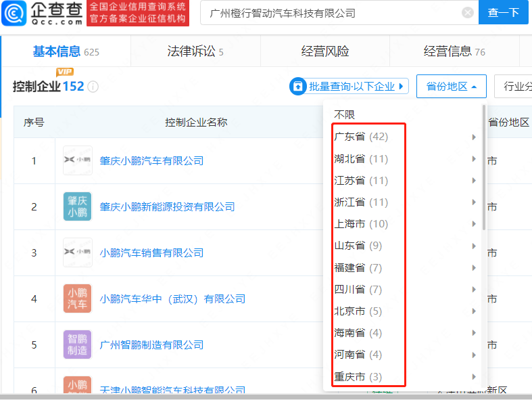Click the VIP badge above 控制企业
This screenshot has height=400, width=532.
click(x=65, y=72)
